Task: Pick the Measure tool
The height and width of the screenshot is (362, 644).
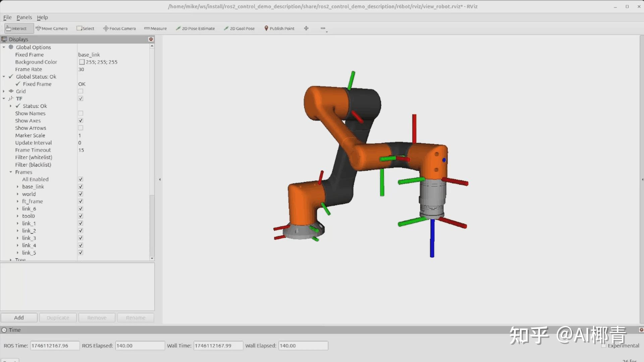Action: point(155,28)
